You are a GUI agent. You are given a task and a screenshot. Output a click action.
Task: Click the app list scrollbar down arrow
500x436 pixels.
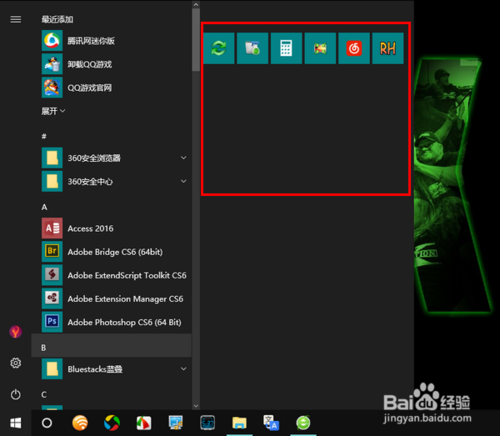coord(196,406)
